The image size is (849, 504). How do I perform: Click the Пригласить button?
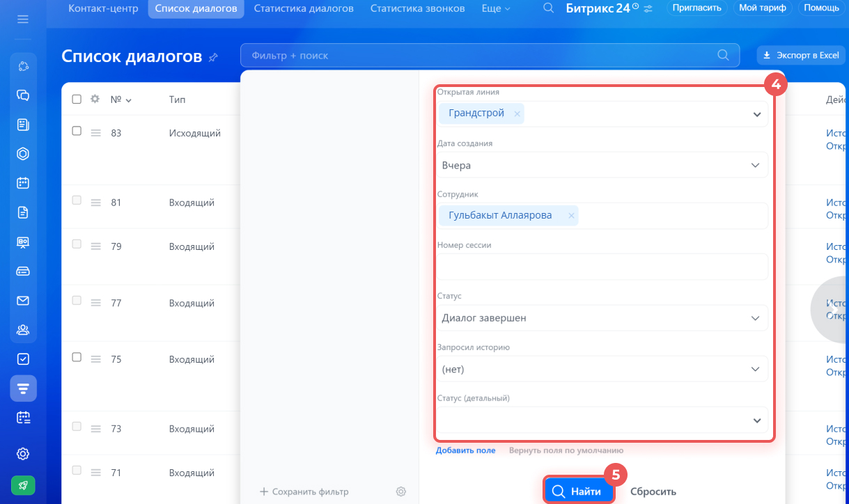pos(698,8)
